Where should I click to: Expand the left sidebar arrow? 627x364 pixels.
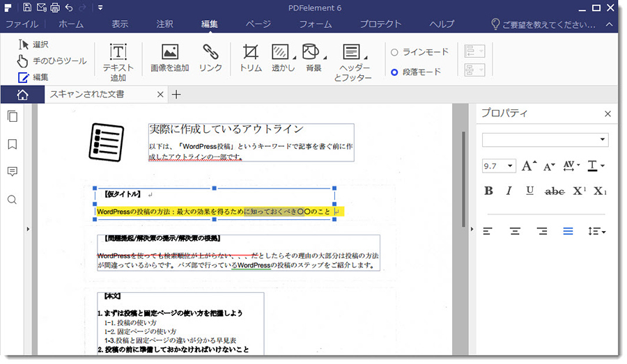(28, 229)
